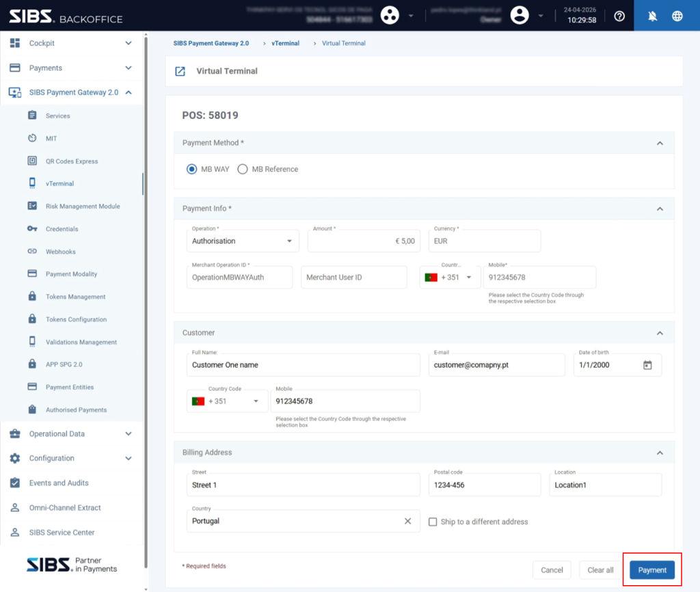
Task: Clear the Portugal country selection X
Action: pos(407,521)
